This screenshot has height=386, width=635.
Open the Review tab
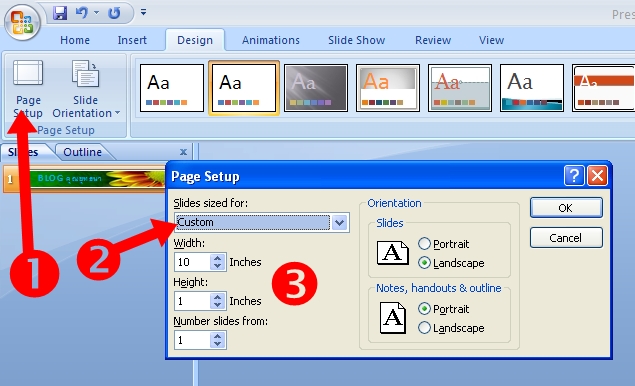click(433, 40)
